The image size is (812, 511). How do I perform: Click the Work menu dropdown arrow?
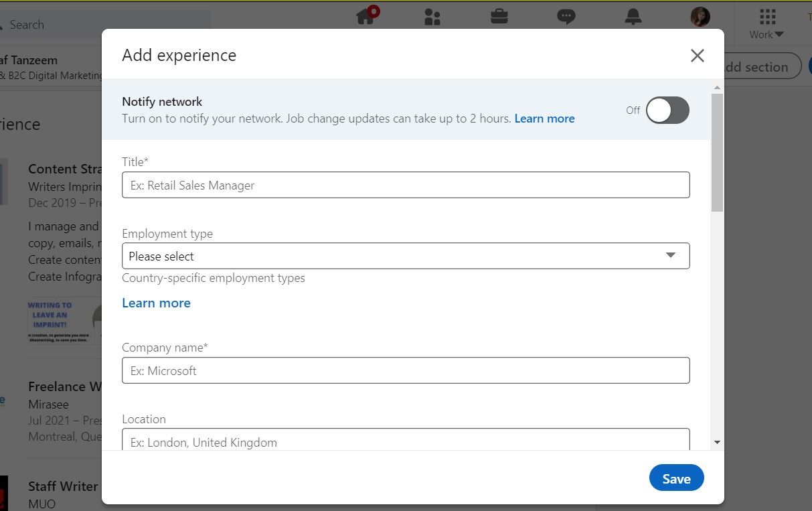779,35
